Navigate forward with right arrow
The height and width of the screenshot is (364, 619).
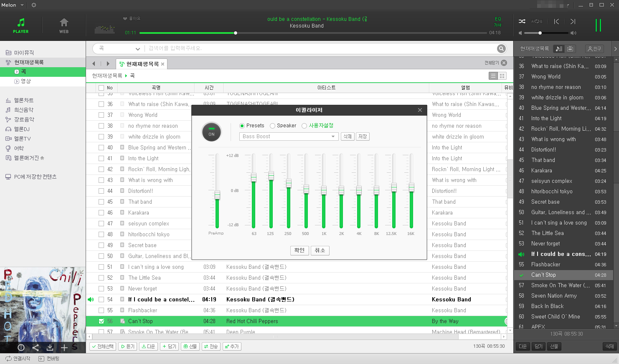pyautogui.click(x=108, y=64)
